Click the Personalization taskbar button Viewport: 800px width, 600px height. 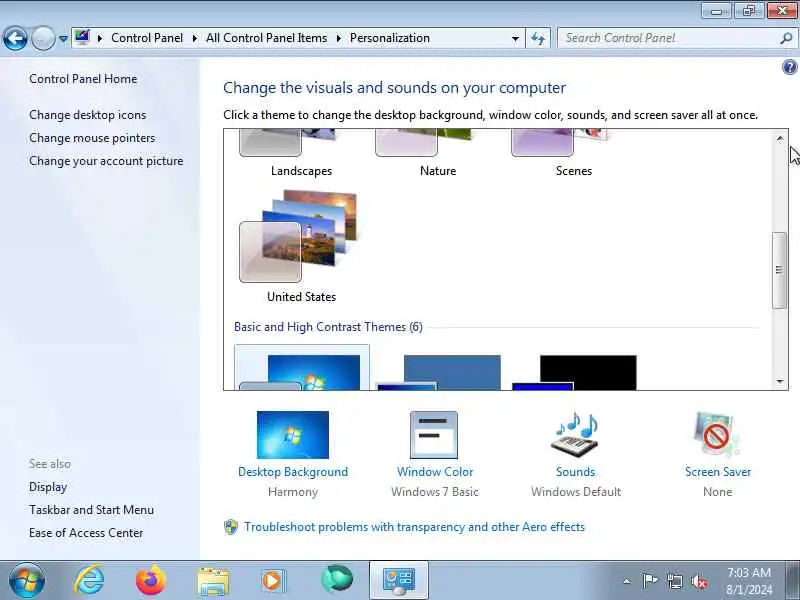[399, 581]
